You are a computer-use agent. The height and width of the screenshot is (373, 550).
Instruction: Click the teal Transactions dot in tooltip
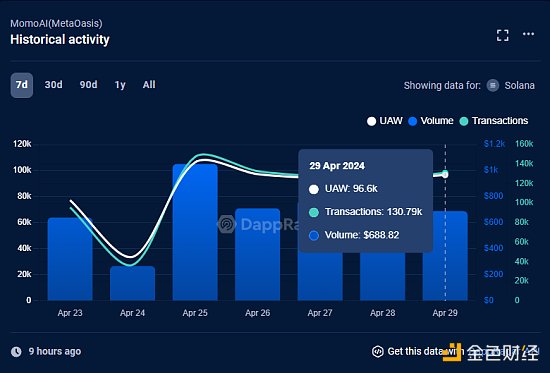pos(314,212)
